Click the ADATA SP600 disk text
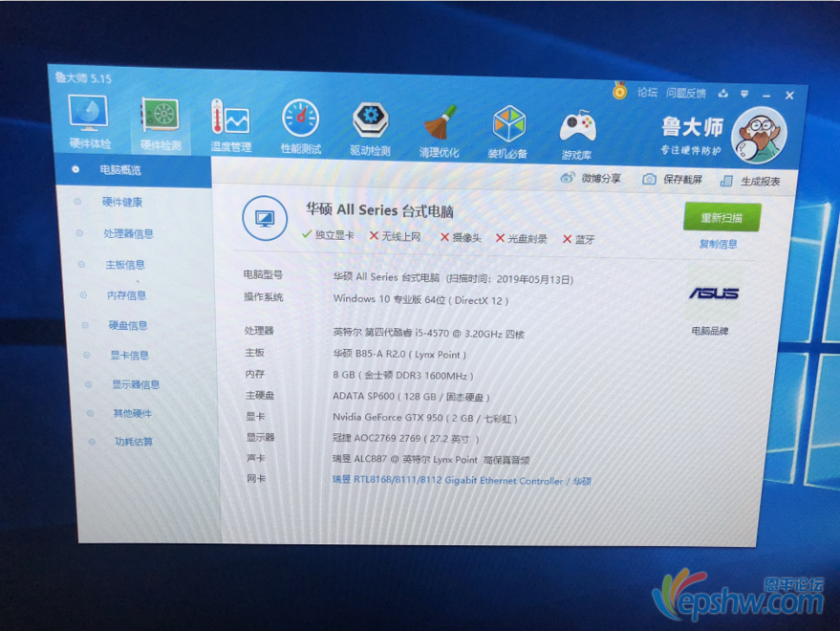Viewport: 840px width, 631px height. click(x=411, y=396)
